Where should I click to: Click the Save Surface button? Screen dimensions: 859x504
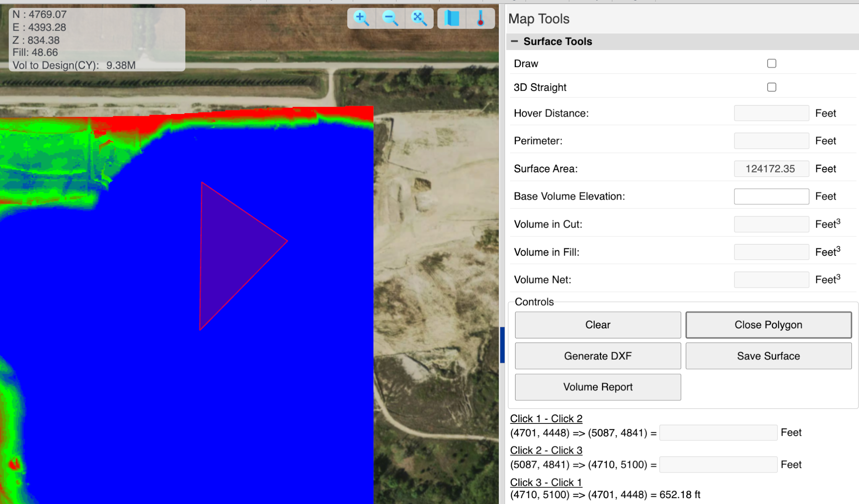[x=768, y=356]
